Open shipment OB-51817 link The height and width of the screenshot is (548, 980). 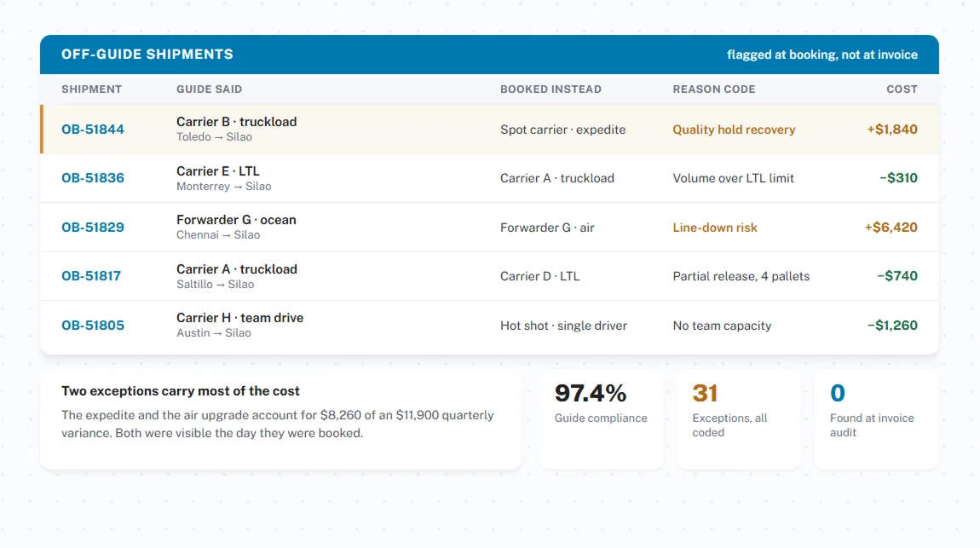[x=91, y=276]
